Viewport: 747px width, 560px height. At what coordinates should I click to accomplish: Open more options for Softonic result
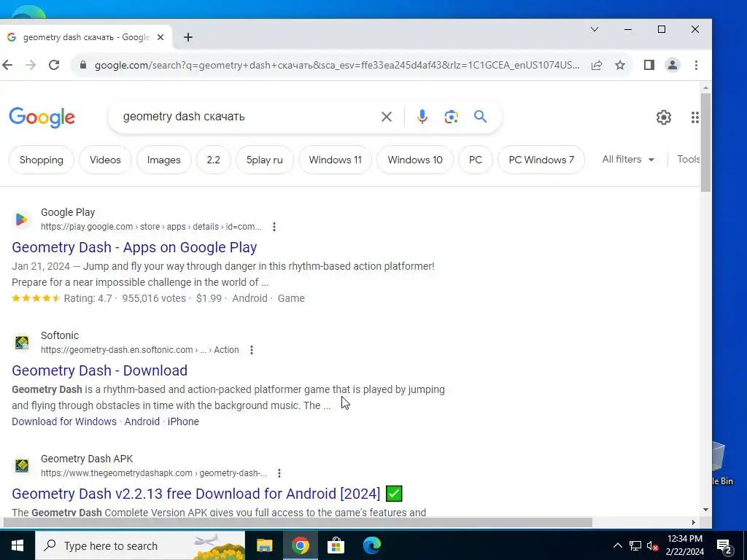pos(252,350)
